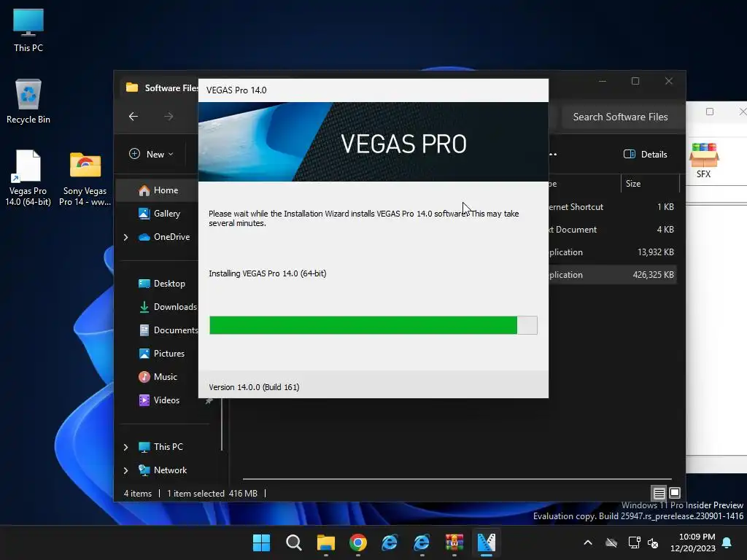Switch to large thumbnails view icon
The image size is (747, 560).
(675, 494)
